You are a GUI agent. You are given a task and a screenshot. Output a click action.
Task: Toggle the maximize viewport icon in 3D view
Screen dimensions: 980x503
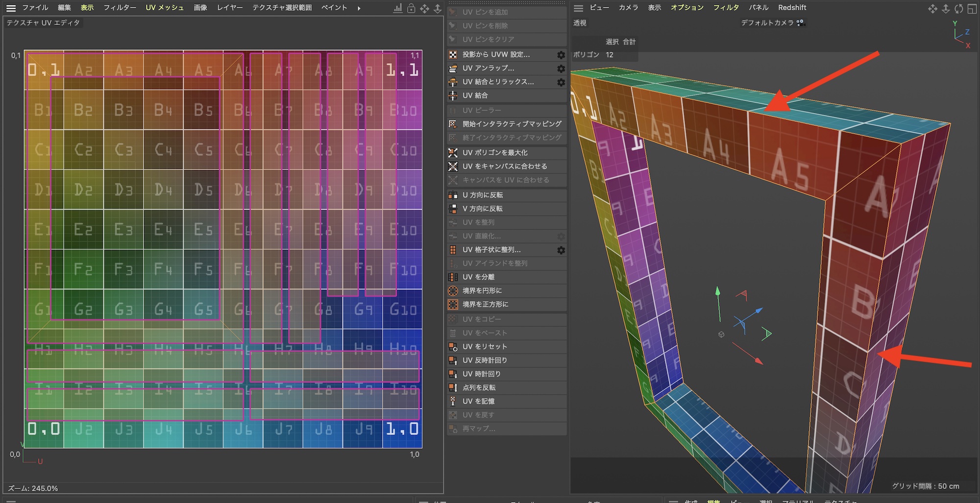click(972, 8)
